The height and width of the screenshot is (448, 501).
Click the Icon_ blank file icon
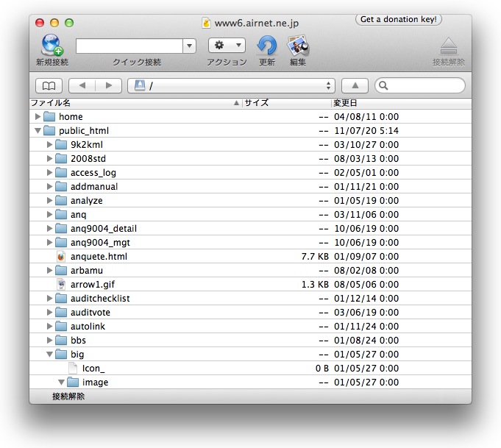click(73, 368)
